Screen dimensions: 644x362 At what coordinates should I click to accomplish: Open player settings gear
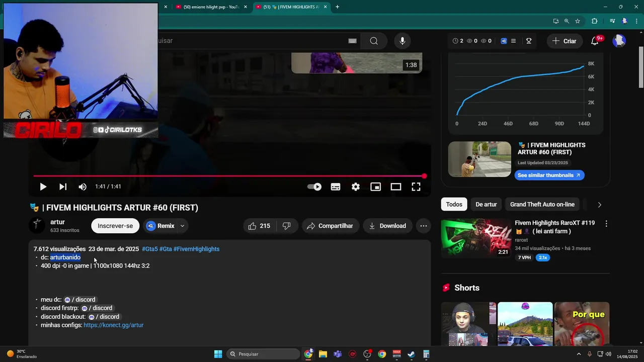pyautogui.click(x=356, y=187)
